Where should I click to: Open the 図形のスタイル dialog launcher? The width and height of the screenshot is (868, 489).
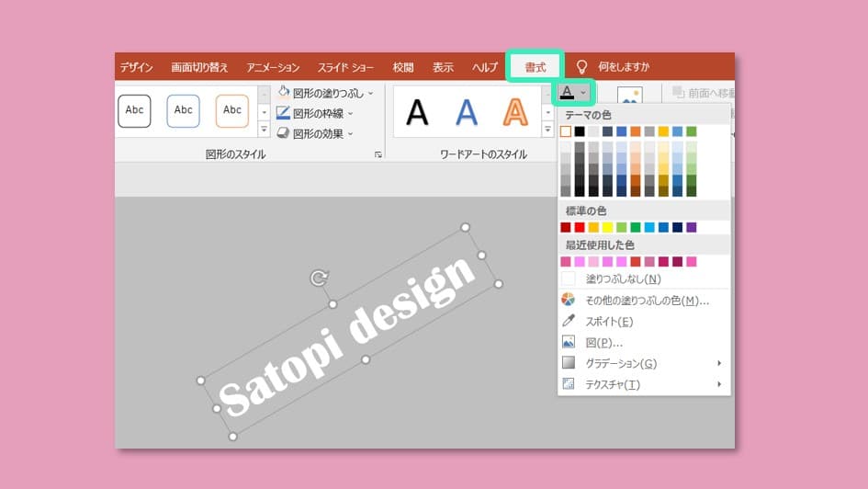[378, 154]
